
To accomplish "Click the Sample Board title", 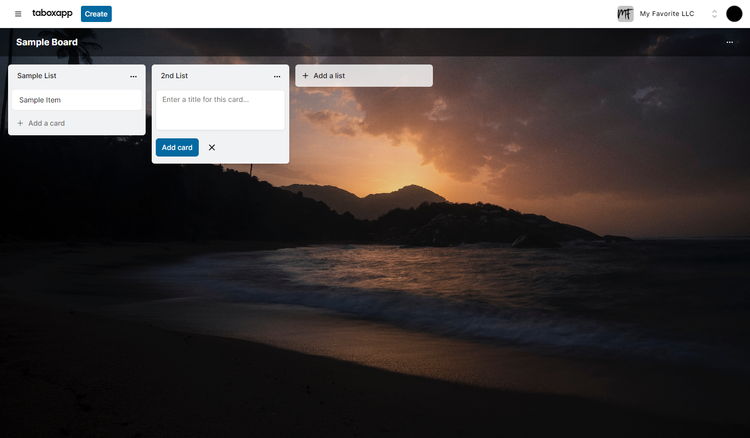I will click(47, 42).
